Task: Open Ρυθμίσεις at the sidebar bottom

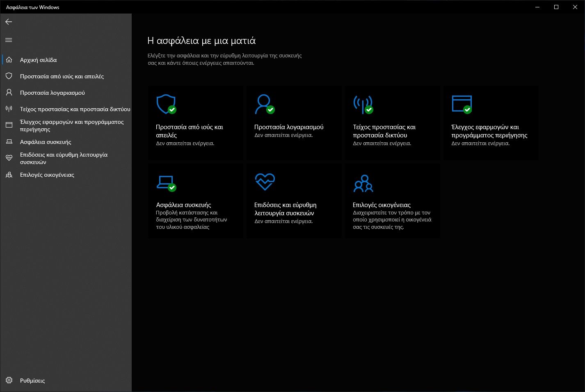Action: coord(32,381)
